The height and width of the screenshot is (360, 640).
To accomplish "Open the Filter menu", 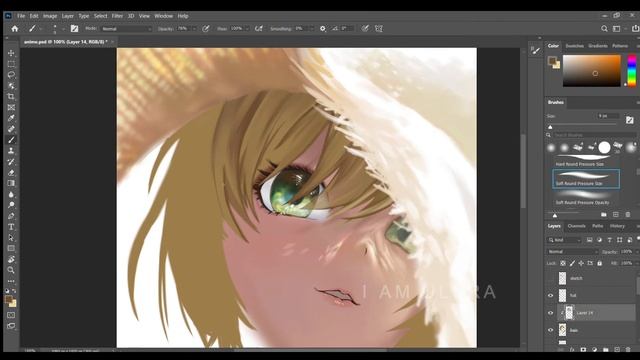I will [117, 16].
